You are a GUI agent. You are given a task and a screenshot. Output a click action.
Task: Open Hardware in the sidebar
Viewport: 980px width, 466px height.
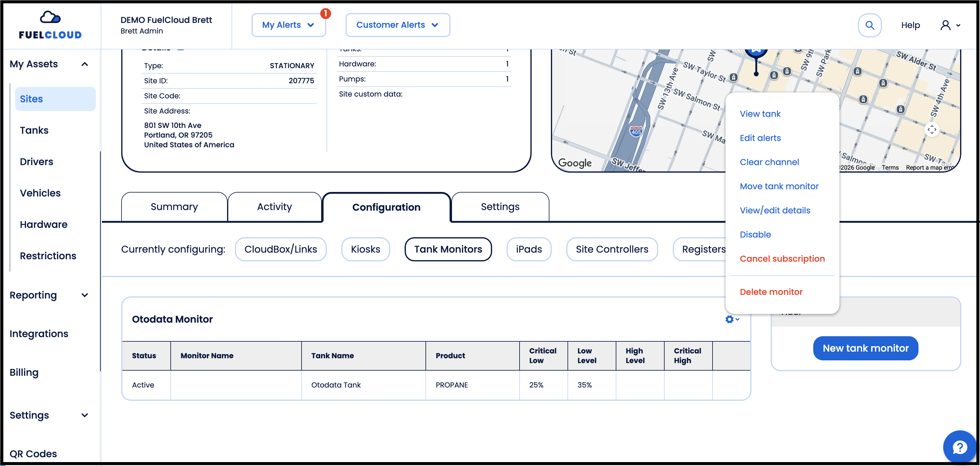pyautogui.click(x=44, y=224)
